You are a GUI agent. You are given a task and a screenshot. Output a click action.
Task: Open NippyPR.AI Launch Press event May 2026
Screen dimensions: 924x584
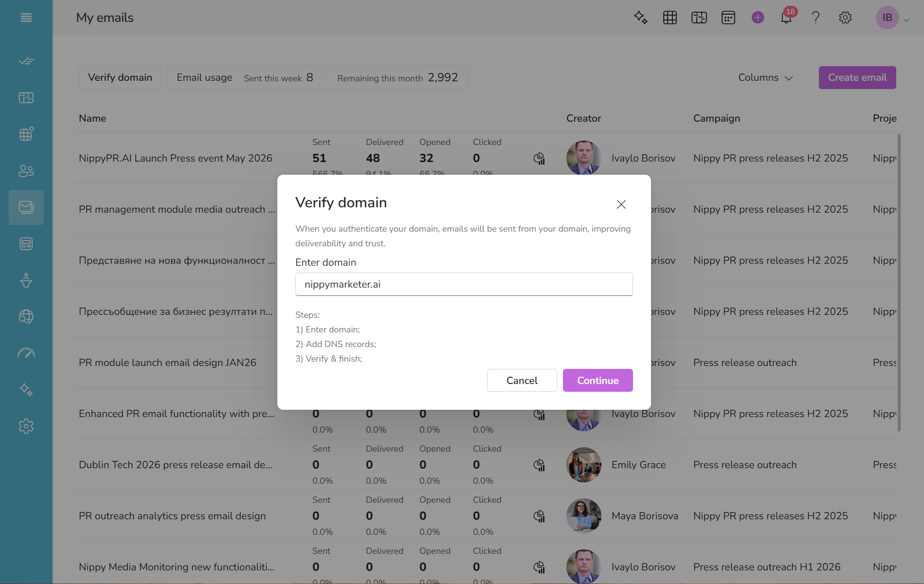[x=176, y=158]
